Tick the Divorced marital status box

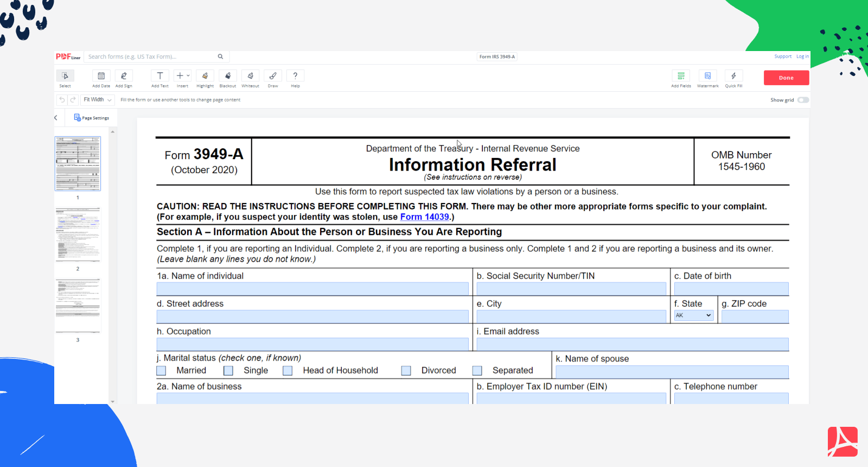click(x=406, y=371)
